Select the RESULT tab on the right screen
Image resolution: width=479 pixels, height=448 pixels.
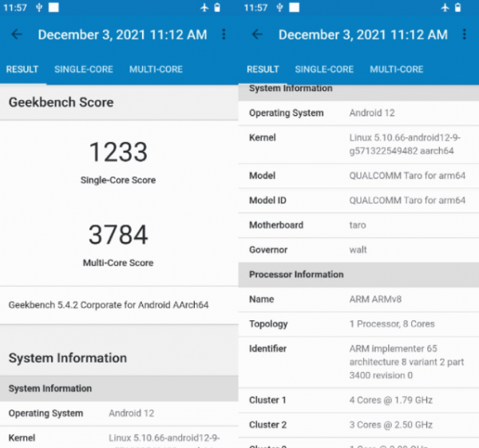click(263, 69)
